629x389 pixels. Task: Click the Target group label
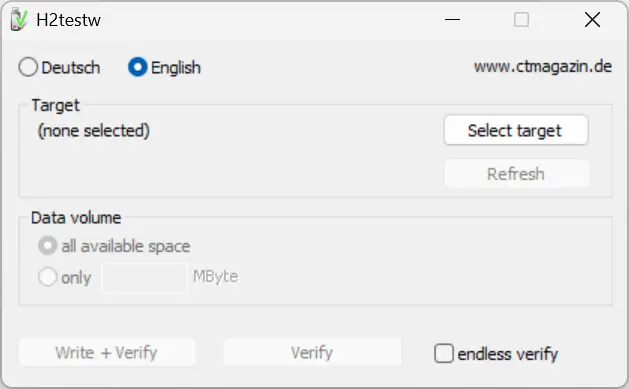[x=55, y=105]
